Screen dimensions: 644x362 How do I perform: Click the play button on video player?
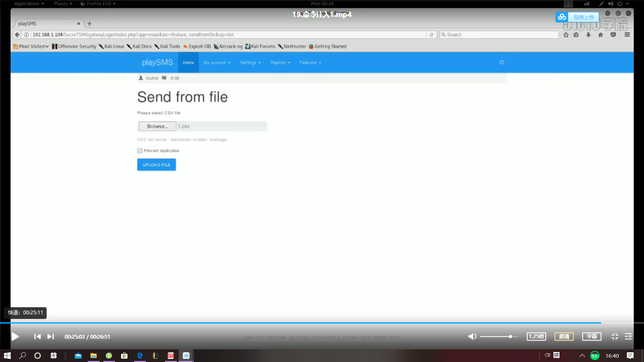(15, 337)
